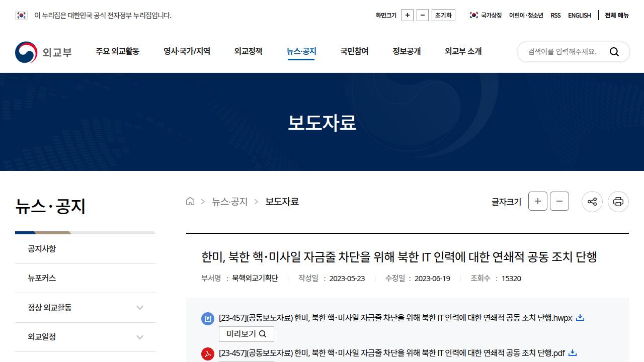The height and width of the screenshot is (362, 644).
Task: Open the RSS link
Action: tap(555, 15)
